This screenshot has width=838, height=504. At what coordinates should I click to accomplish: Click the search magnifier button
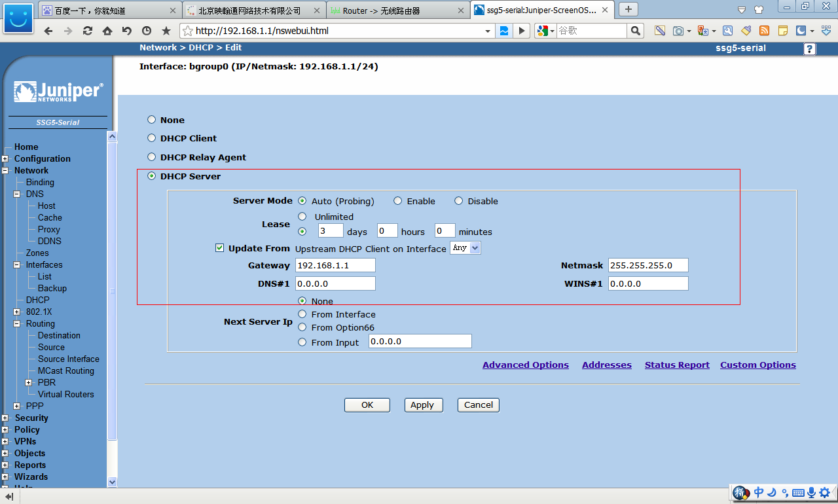[x=635, y=31]
